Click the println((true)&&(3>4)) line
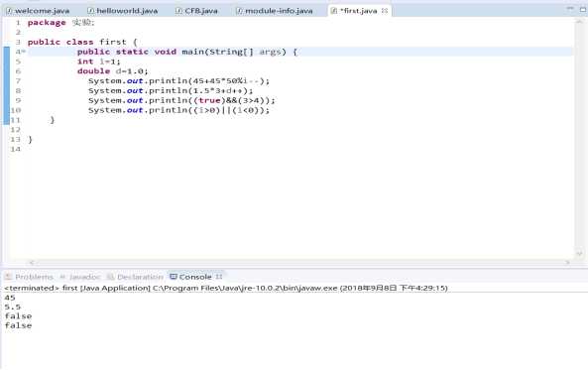The height and width of the screenshot is (370, 588). coord(181,100)
